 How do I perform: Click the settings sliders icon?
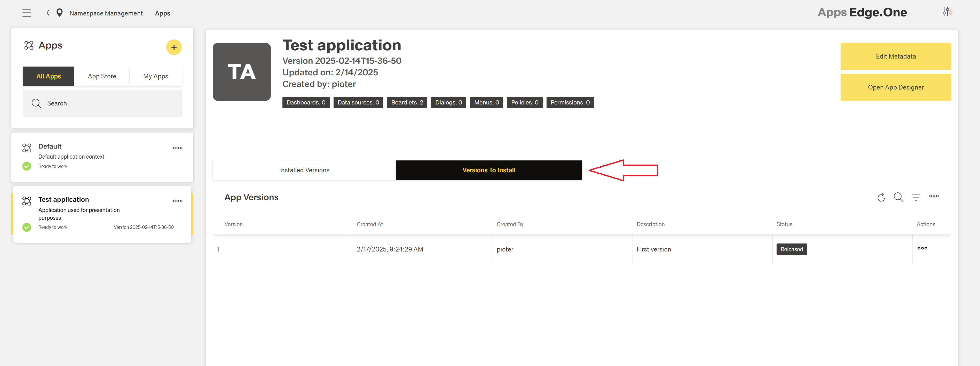click(x=947, y=12)
